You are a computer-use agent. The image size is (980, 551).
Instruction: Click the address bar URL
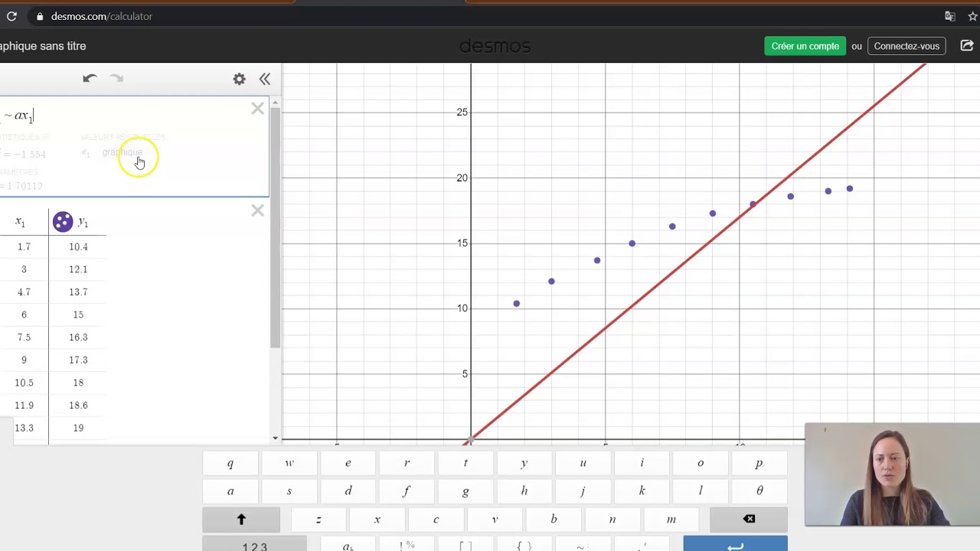click(x=102, y=16)
